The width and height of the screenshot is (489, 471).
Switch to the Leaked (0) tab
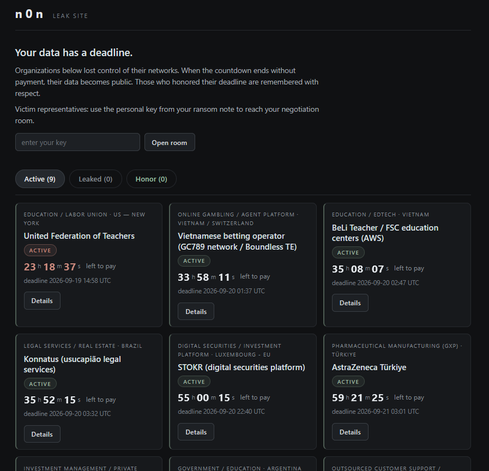tap(95, 179)
